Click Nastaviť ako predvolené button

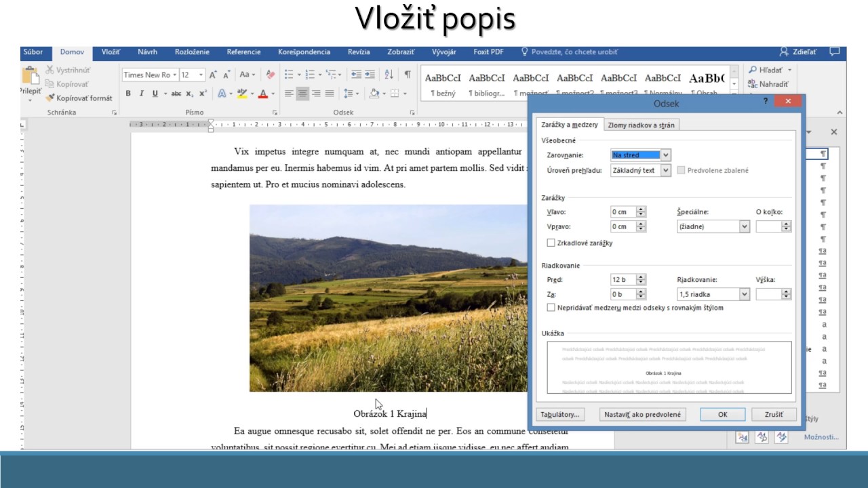(643, 414)
